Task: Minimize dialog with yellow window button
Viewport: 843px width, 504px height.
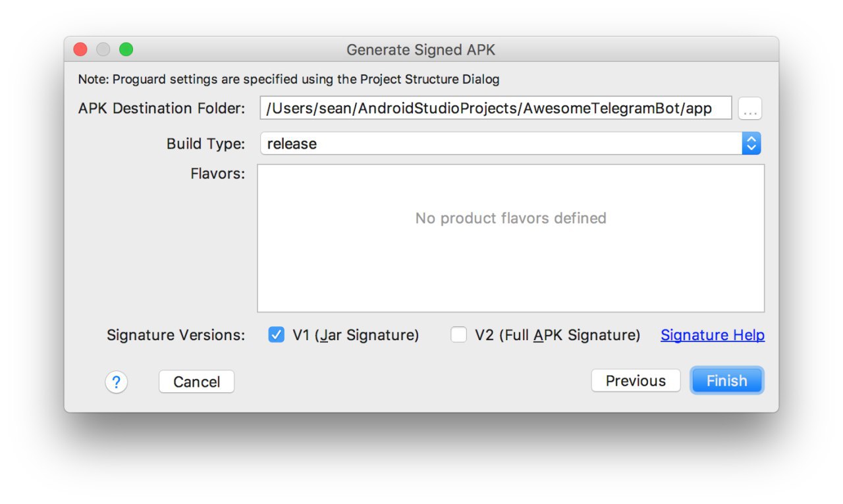Action: click(103, 49)
